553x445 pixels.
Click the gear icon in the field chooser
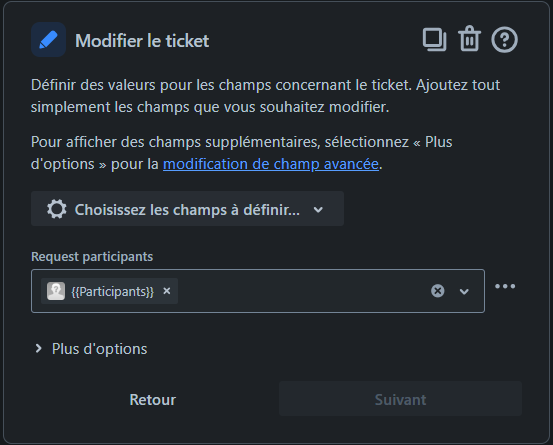click(x=56, y=209)
